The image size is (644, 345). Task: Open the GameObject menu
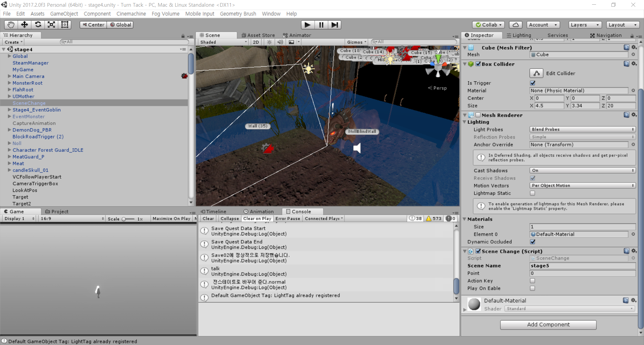click(x=64, y=14)
